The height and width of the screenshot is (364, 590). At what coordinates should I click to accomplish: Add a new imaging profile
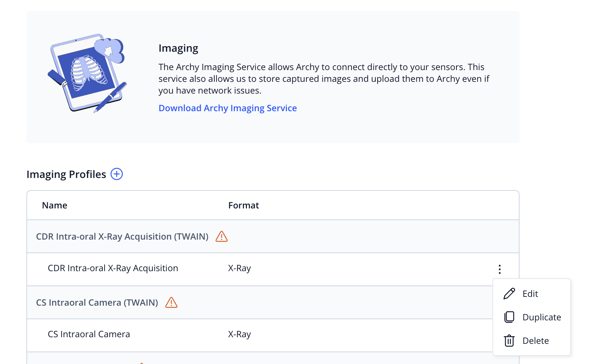(x=117, y=174)
